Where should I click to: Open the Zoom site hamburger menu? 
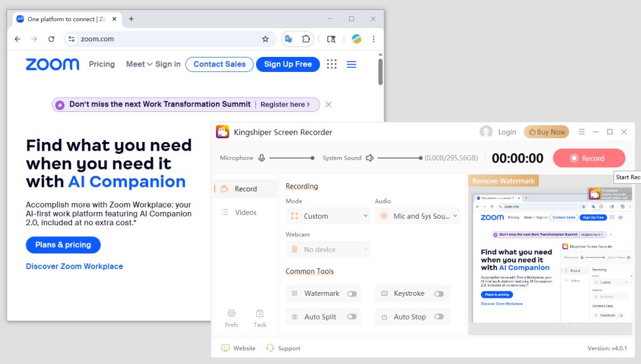click(x=352, y=64)
